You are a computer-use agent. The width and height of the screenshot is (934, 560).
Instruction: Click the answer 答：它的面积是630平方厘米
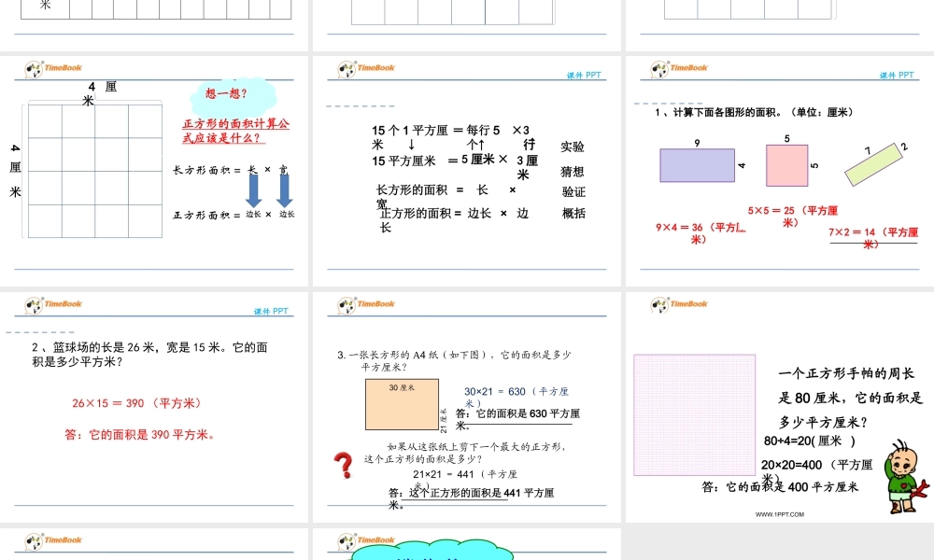[517, 419]
